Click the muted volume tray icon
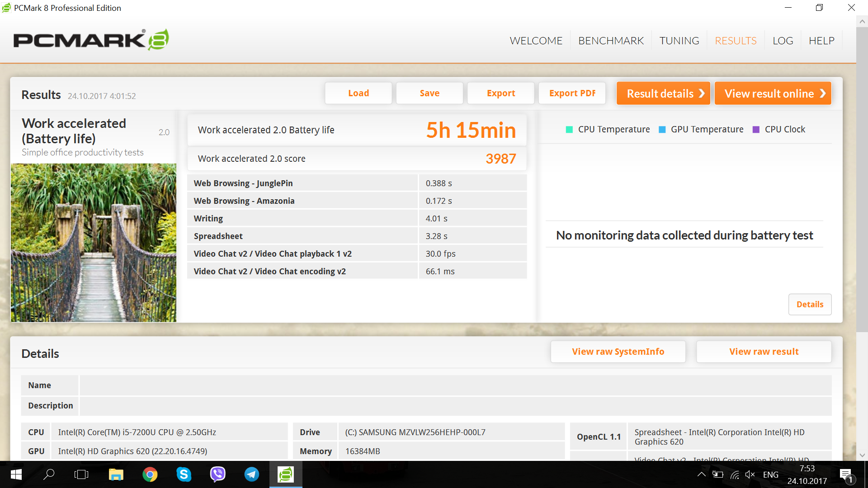 (x=750, y=474)
